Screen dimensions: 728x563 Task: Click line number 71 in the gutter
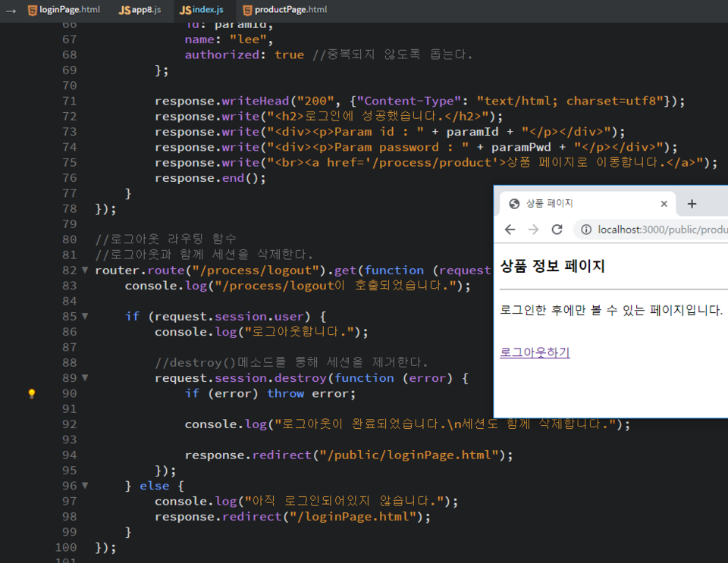(x=69, y=101)
